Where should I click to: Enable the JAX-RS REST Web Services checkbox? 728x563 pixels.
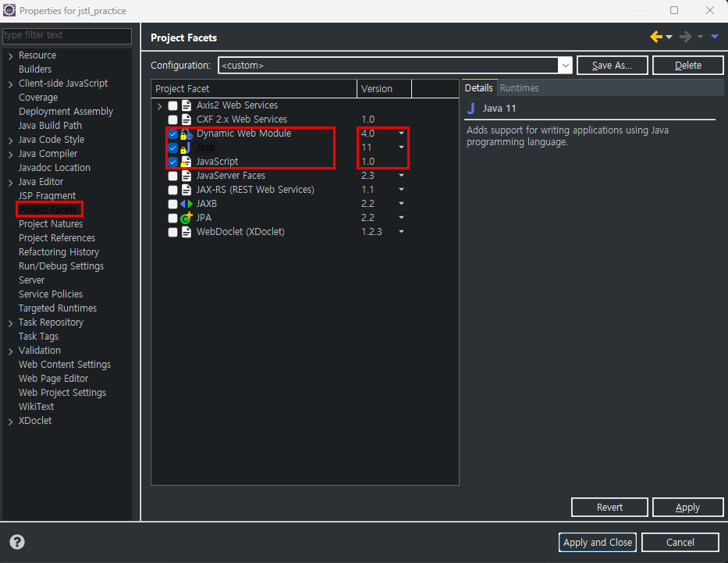(x=172, y=190)
